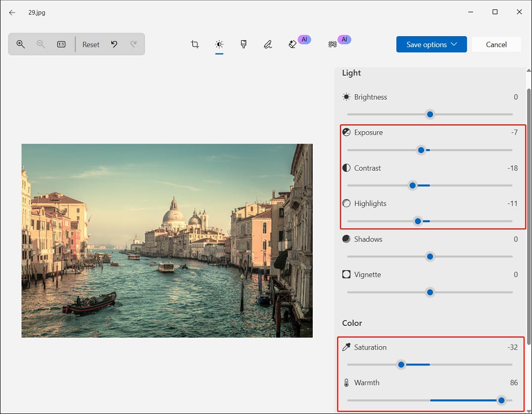Image resolution: width=532 pixels, height=414 pixels.
Task: Open the Filter tool
Action: tap(243, 44)
